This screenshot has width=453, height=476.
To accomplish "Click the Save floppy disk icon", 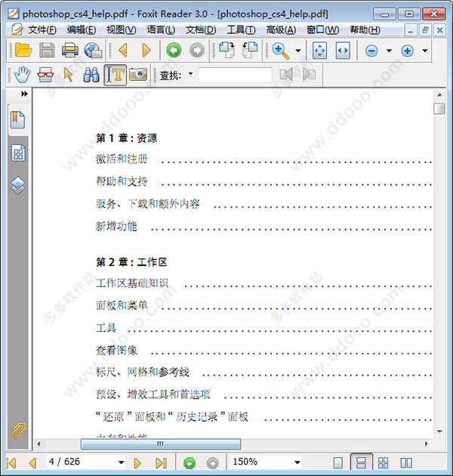I will point(47,50).
